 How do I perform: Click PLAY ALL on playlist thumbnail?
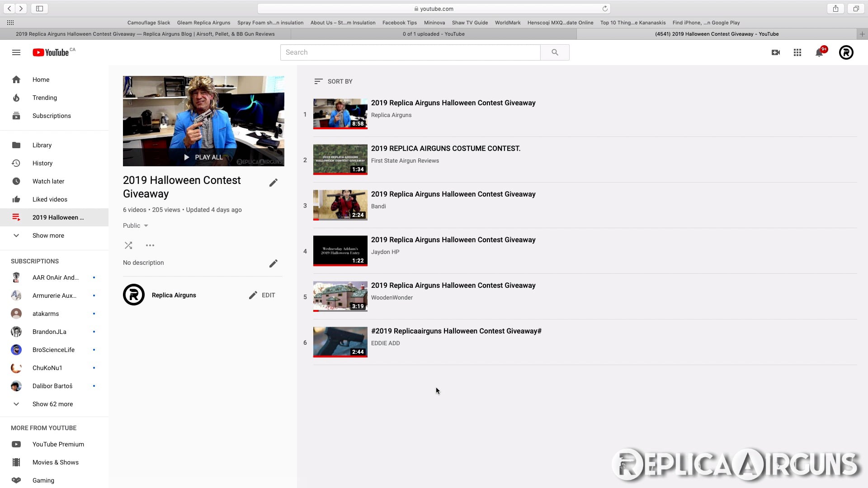click(x=203, y=157)
